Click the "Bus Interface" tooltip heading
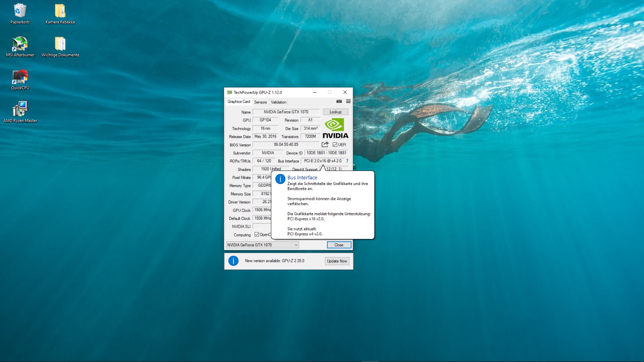Viewport: 644px width, 362px height. point(302,177)
